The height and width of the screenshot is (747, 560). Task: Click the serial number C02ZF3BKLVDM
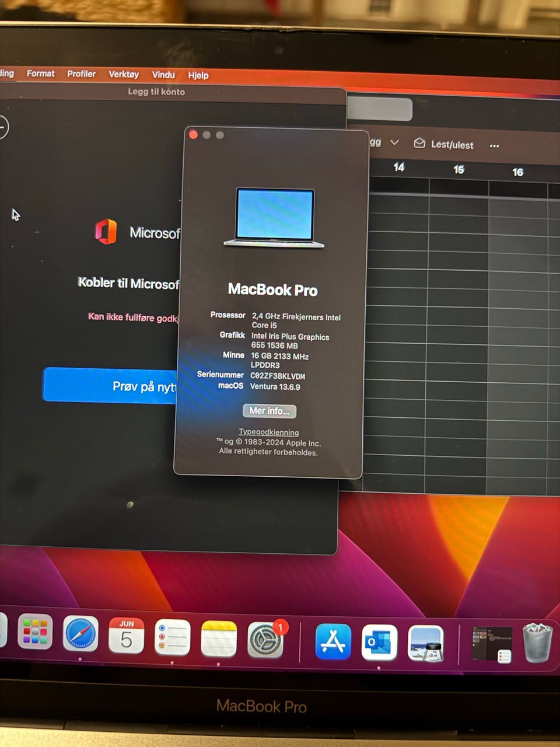pyautogui.click(x=278, y=376)
